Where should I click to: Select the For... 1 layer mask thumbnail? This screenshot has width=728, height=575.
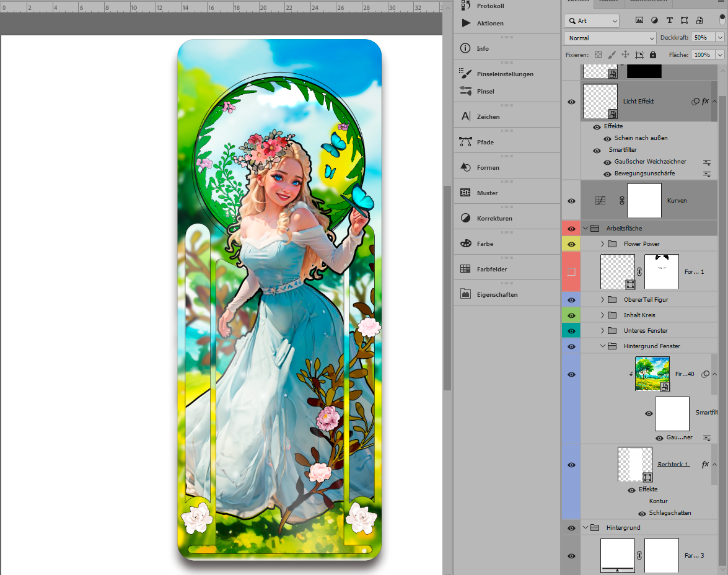[662, 271]
